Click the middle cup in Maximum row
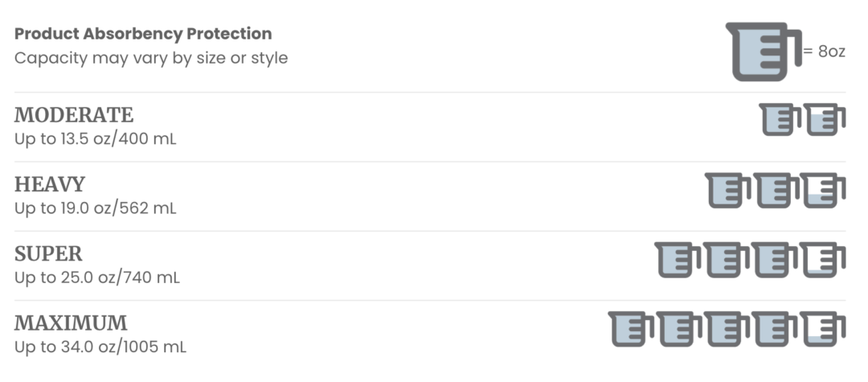Image resolution: width=868 pixels, height=382 pixels. (728, 330)
